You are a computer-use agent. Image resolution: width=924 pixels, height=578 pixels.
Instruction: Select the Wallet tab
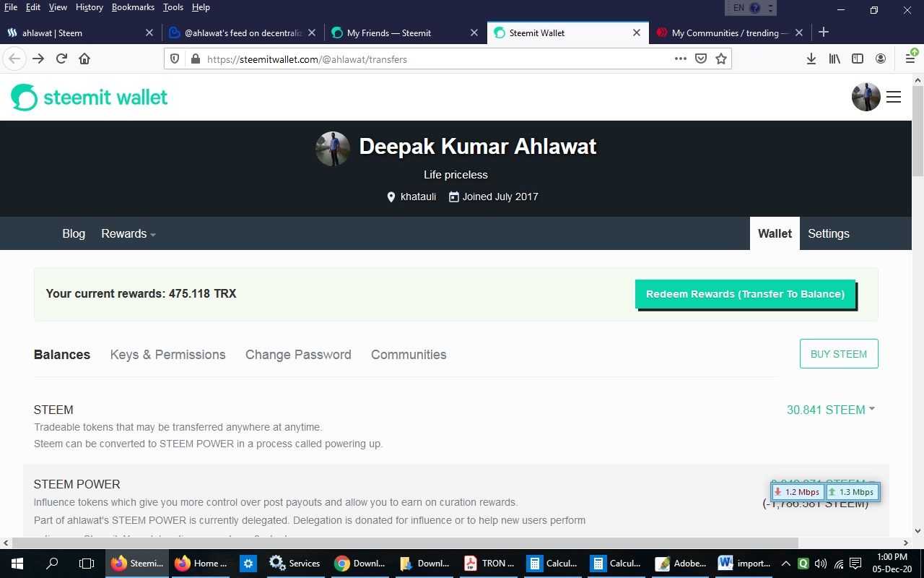(775, 233)
